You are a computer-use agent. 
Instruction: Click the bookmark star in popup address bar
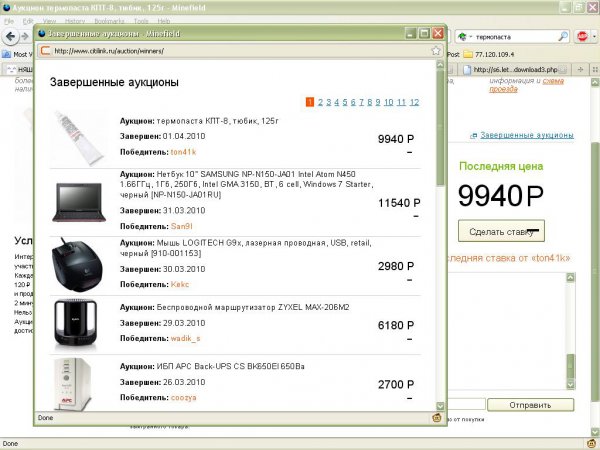coord(435,51)
